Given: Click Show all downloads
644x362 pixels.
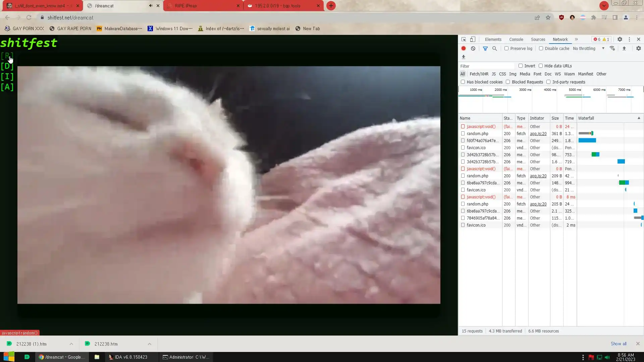Looking at the screenshot, I should point(618,344).
